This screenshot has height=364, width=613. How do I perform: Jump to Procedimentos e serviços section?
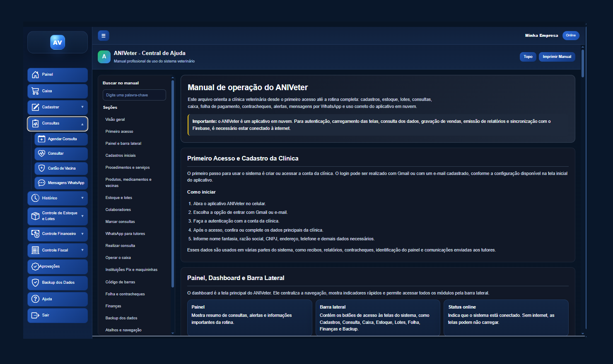[x=128, y=168]
